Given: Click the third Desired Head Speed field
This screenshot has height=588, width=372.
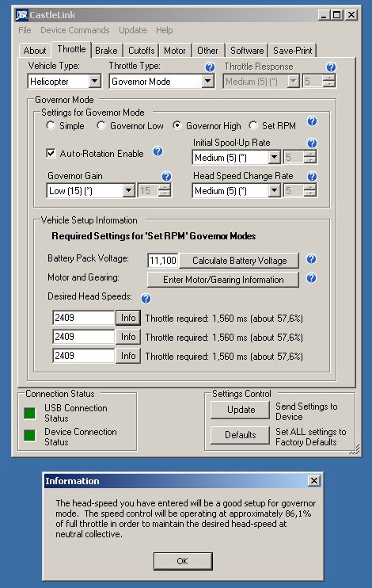Looking at the screenshot, I should coord(83,356).
